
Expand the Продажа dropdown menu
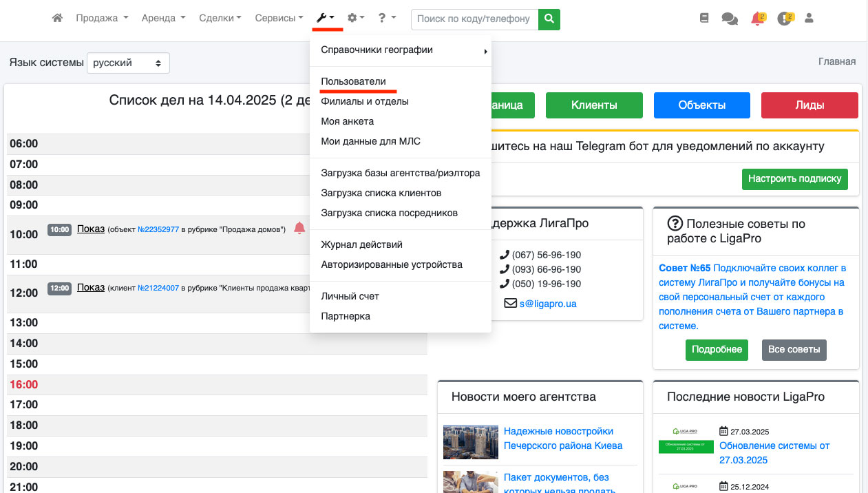coord(102,19)
